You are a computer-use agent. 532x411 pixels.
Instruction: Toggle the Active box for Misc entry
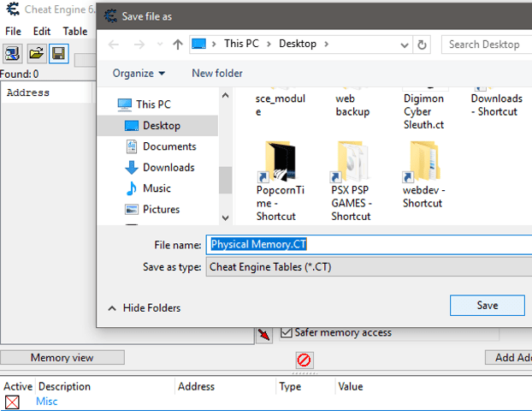coord(12,402)
